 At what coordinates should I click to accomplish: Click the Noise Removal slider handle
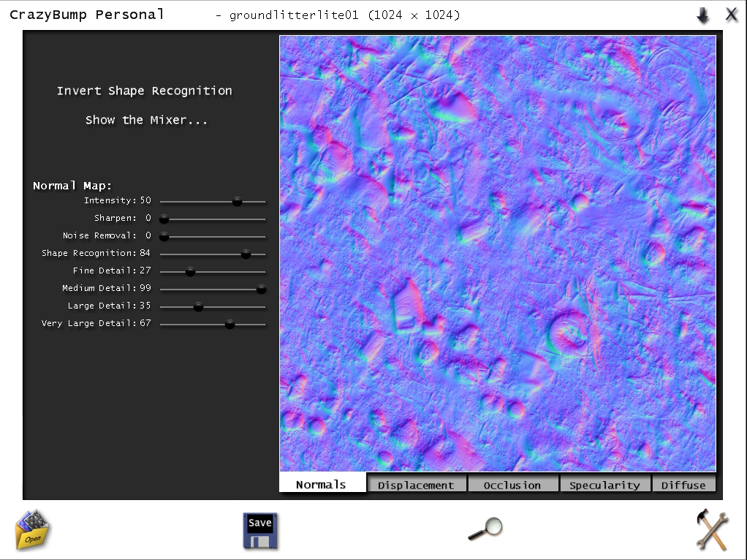(x=164, y=236)
